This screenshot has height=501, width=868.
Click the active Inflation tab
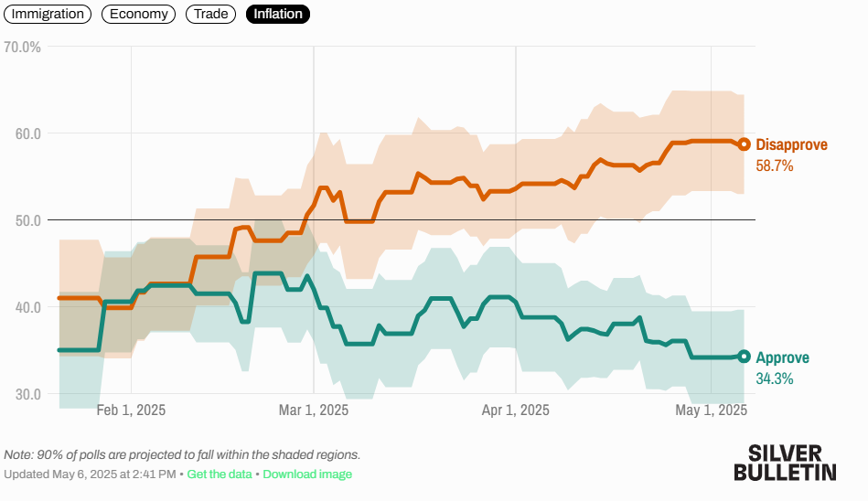[278, 14]
